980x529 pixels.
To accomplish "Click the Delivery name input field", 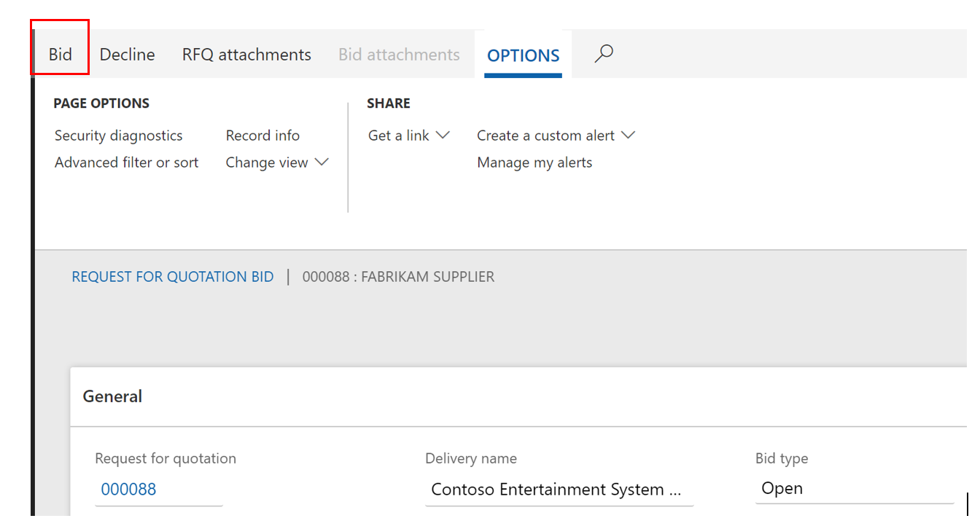I will [558, 489].
